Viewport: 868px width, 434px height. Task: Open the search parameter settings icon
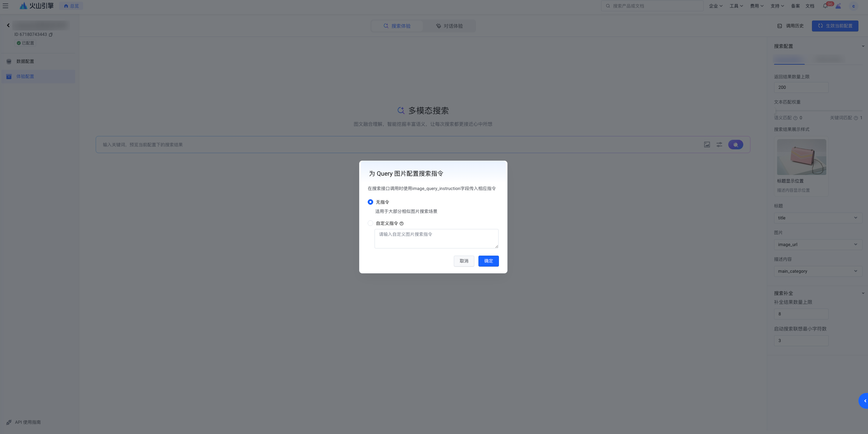(719, 144)
